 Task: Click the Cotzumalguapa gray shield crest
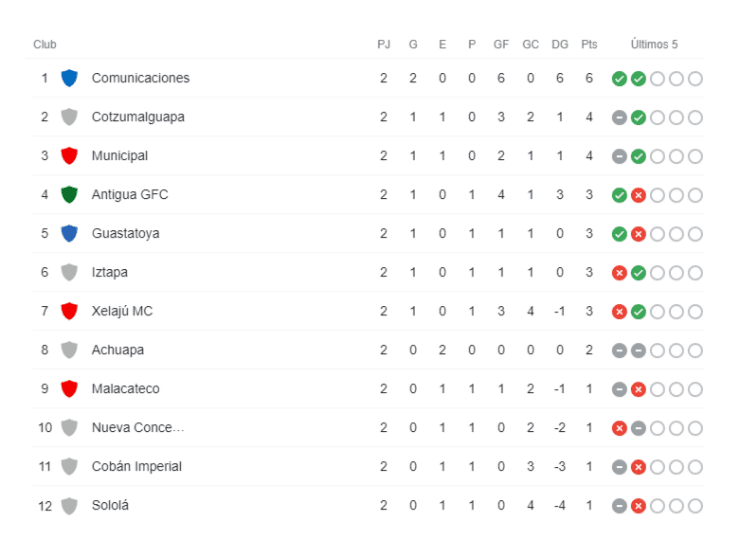click(x=69, y=117)
